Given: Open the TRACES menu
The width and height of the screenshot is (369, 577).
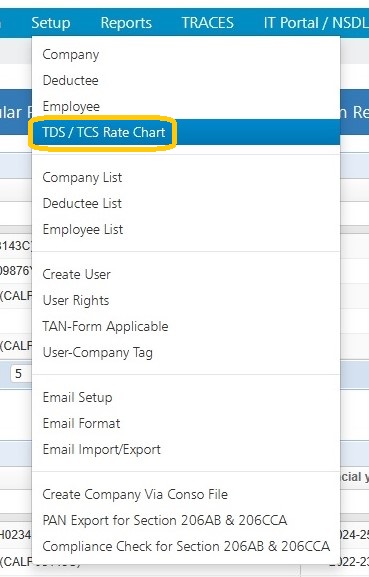Looking at the screenshot, I should pos(207,23).
